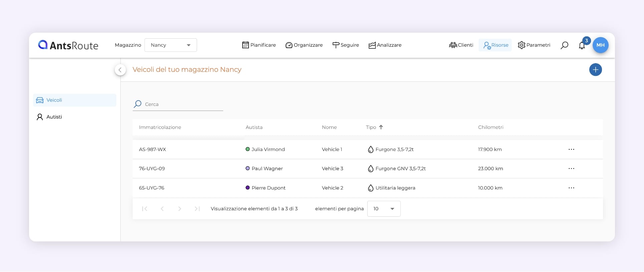Open the MH user avatar menu
This screenshot has height=272, width=644.
(x=600, y=45)
